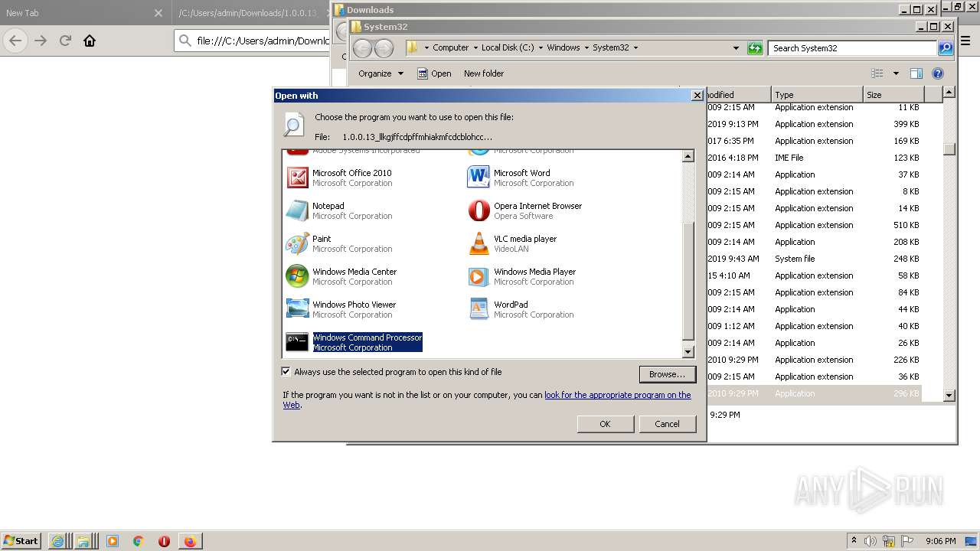Select Opera Internet Browser icon
The height and width of the screenshot is (551, 980).
pos(479,210)
